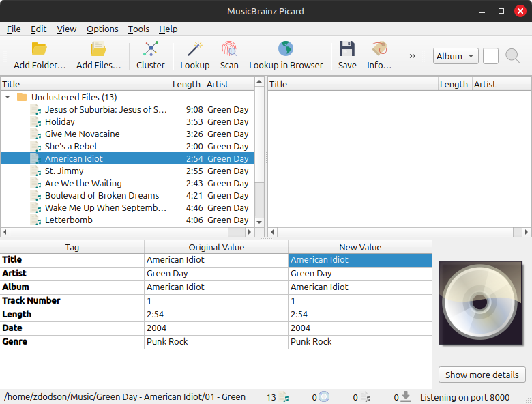Click the Letterbomb track file icon

point(35,220)
